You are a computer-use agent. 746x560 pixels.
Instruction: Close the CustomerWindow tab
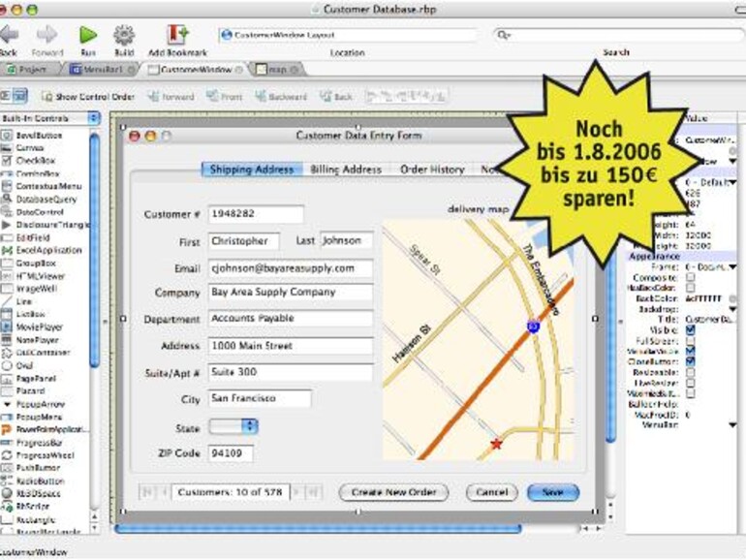239,70
